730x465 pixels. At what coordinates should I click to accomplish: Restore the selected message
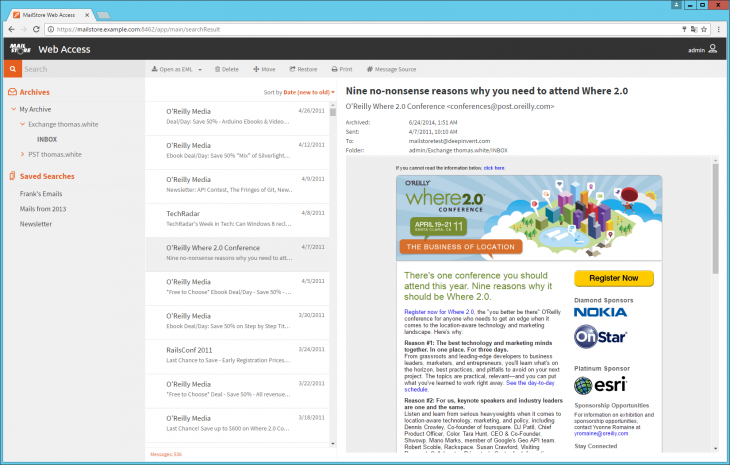click(x=303, y=69)
